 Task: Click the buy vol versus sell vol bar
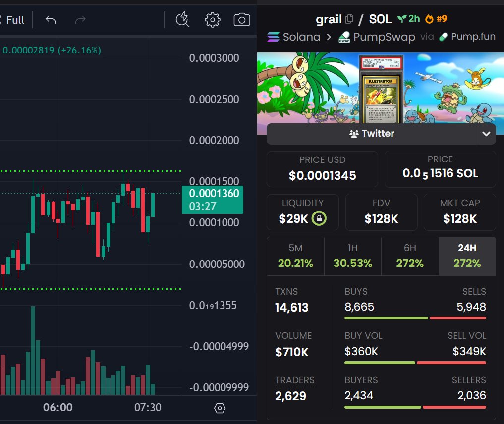tap(415, 363)
